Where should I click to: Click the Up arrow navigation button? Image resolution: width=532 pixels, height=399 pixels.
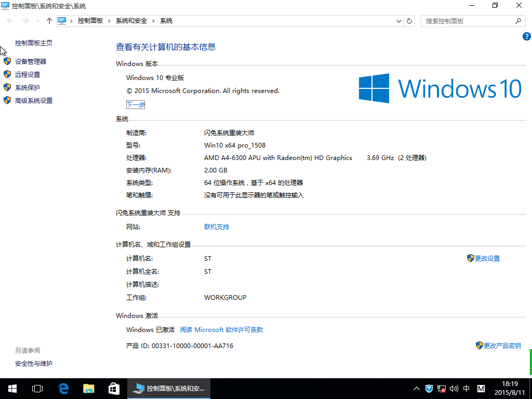coord(49,21)
